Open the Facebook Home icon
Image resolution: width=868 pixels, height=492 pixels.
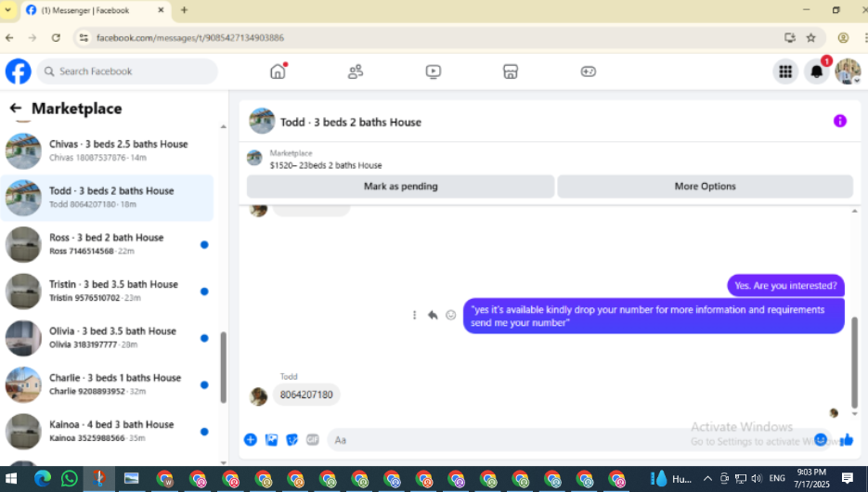(x=278, y=71)
